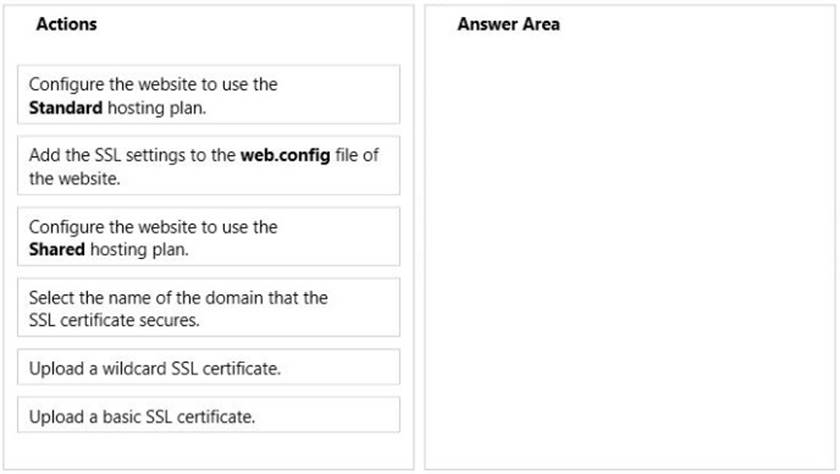This screenshot has height=474, width=840.
Task: Click the Actions panel heading
Action: point(66,24)
